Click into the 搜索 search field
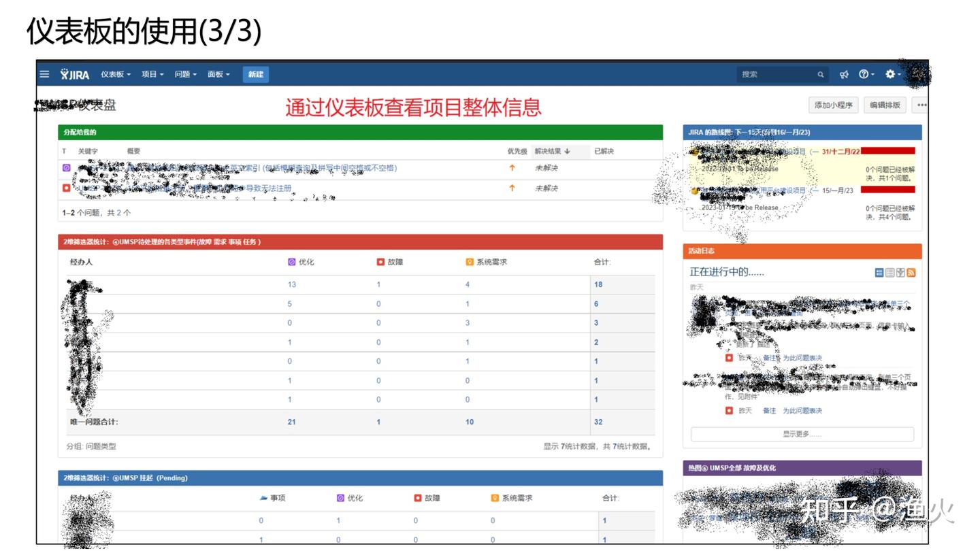Viewport: 980px width, 551px height. coord(776,75)
